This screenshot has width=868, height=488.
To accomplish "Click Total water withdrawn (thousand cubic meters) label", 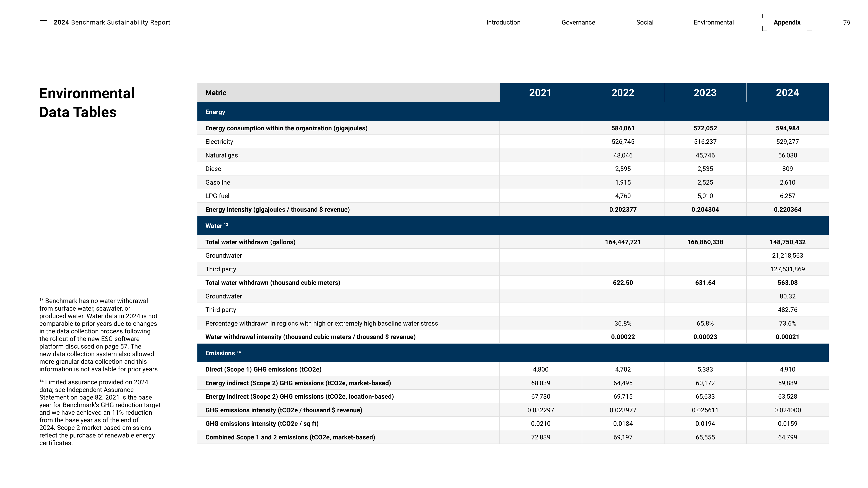I will [273, 283].
